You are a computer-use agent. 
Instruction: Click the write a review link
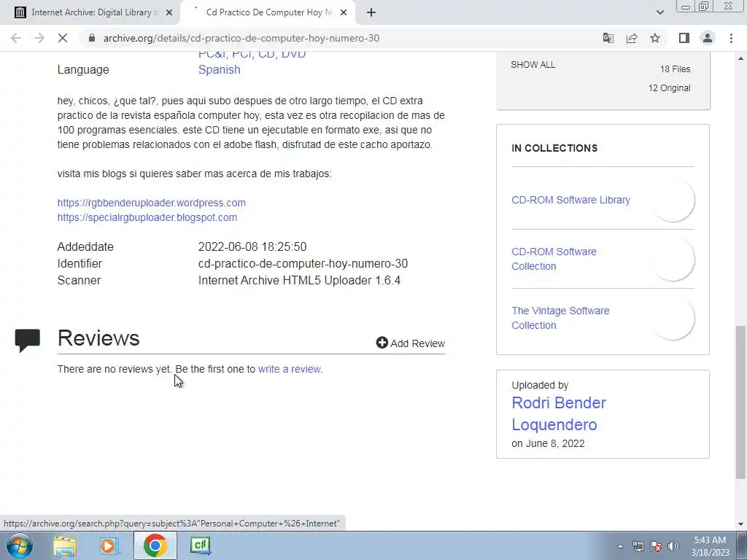289,369
